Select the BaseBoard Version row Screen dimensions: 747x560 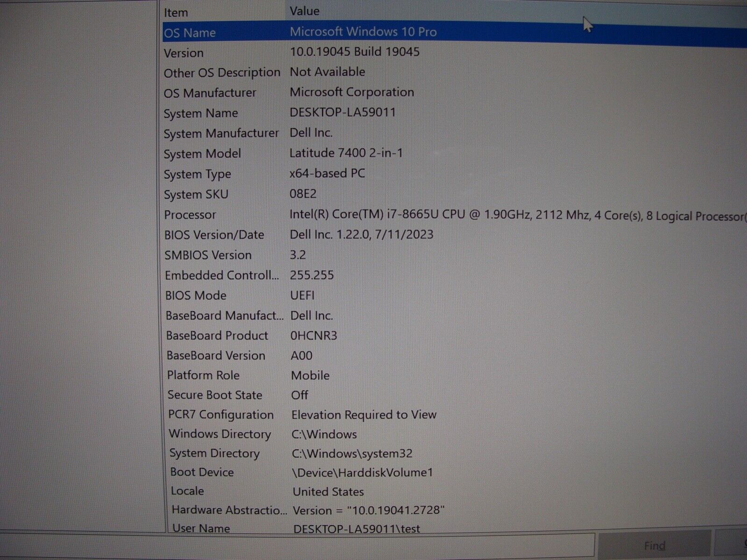tap(216, 356)
